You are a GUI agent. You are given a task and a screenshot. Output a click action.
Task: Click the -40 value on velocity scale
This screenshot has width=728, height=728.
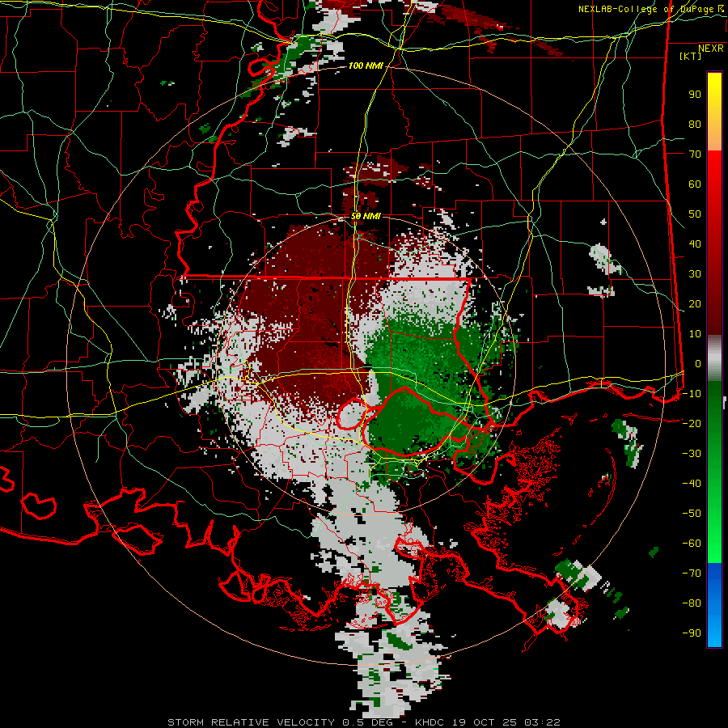692,484
